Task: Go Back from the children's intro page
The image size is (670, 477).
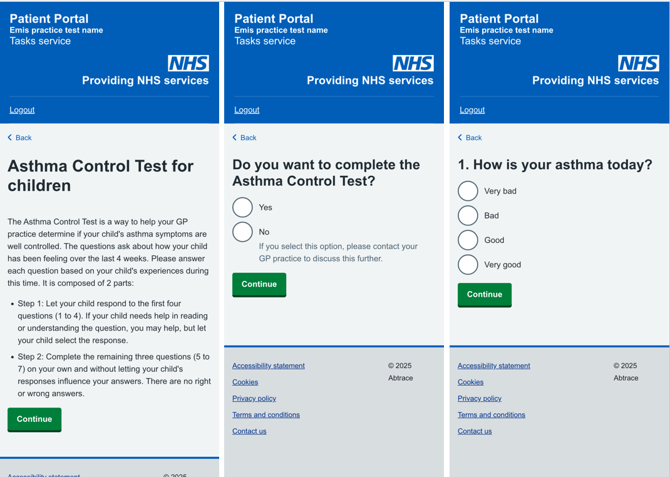Action: (x=20, y=138)
